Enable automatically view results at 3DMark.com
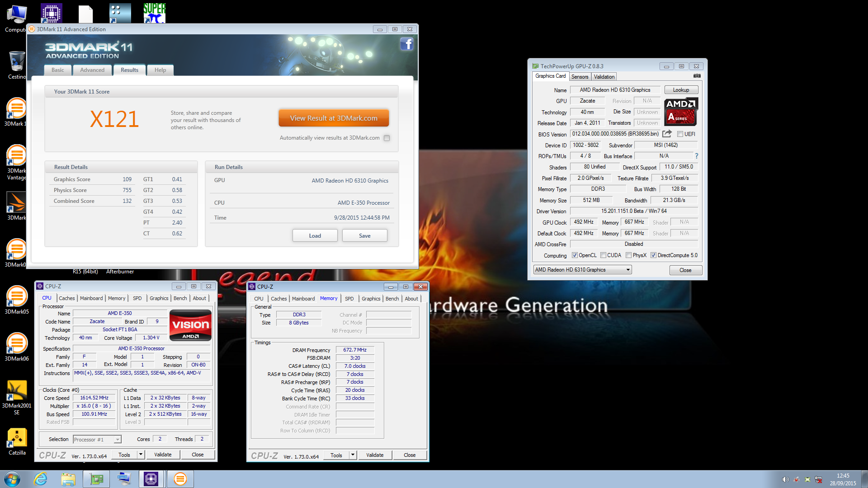The height and width of the screenshot is (488, 868). coord(387,138)
